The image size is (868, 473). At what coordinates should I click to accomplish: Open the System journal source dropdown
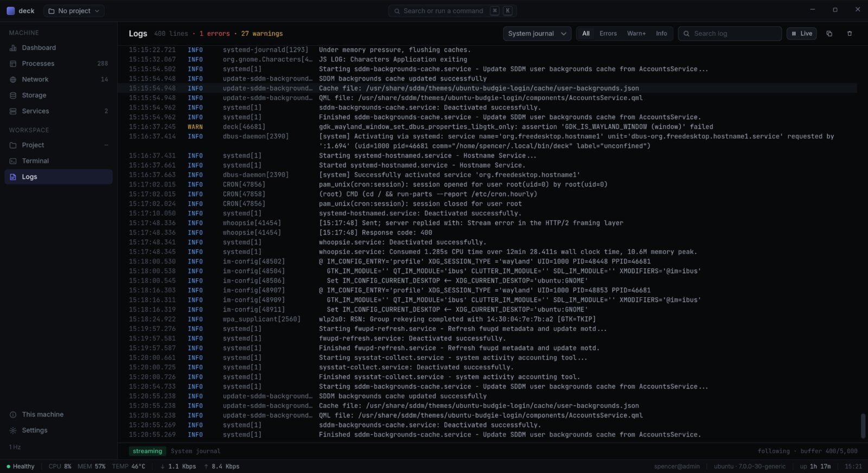(x=537, y=34)
